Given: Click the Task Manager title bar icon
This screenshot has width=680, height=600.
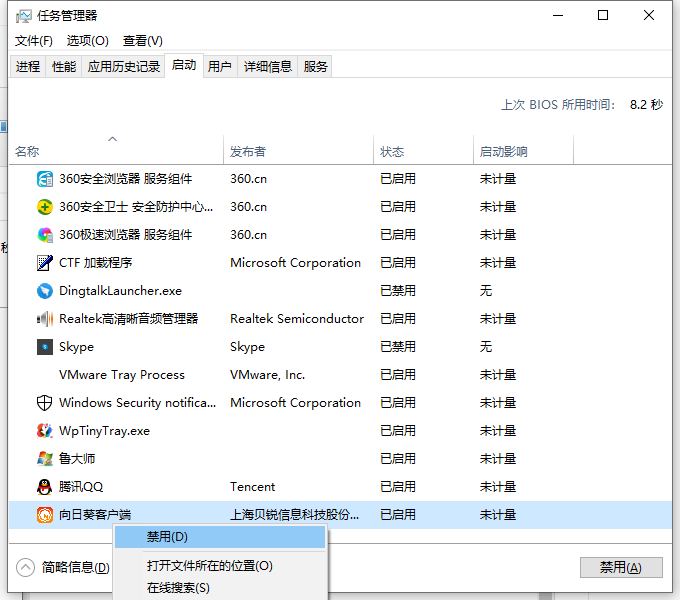Looking at the screenshot, I should [23, 16].
